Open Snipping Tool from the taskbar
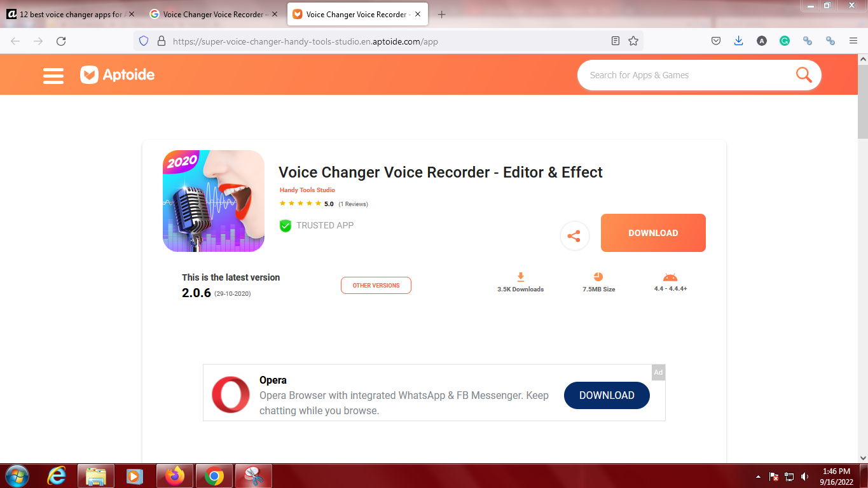Viewport: 868px width, 488px height. click(253, 476)
